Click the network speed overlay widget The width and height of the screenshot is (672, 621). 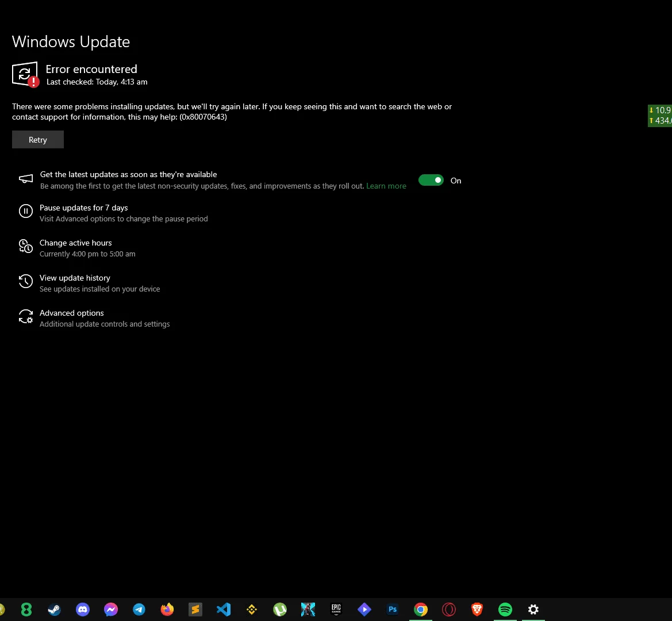tap(659, 115)
